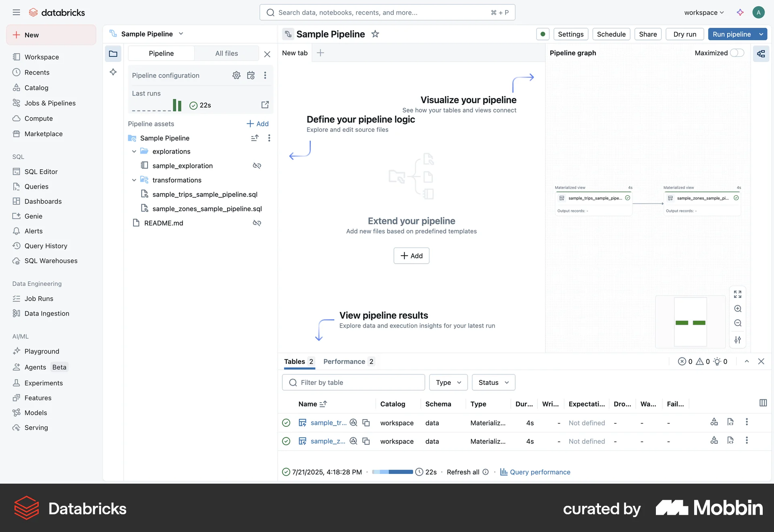Click the unlink icon next to README.md
Screen dimensions: 774x532
(x=257, y=223)
